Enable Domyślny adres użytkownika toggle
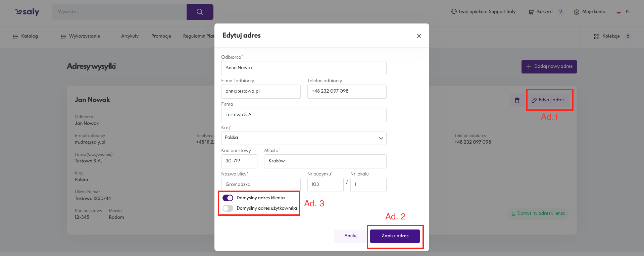Screen dimensions: 644x256 click(x=228, y=208)
